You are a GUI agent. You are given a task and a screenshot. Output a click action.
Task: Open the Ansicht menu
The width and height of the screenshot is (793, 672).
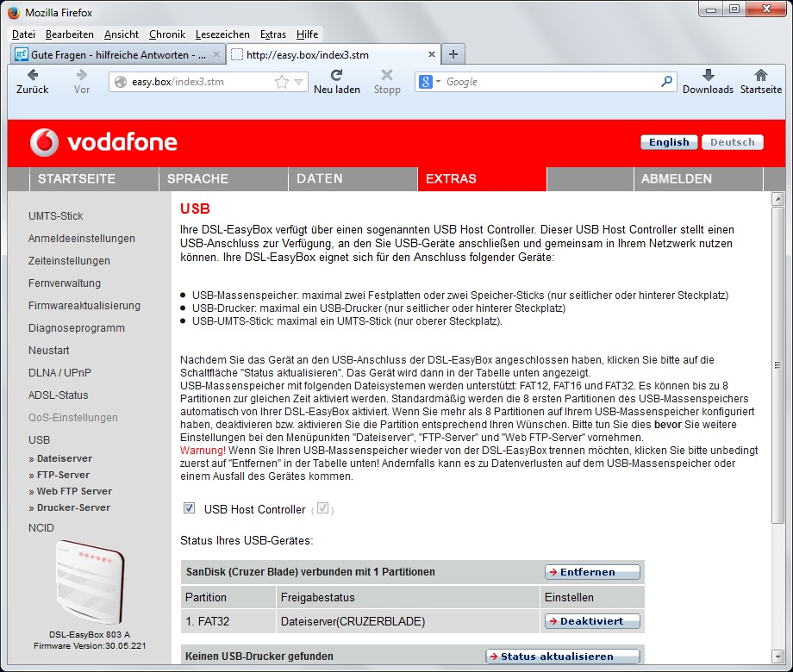[x=122, y=34]
